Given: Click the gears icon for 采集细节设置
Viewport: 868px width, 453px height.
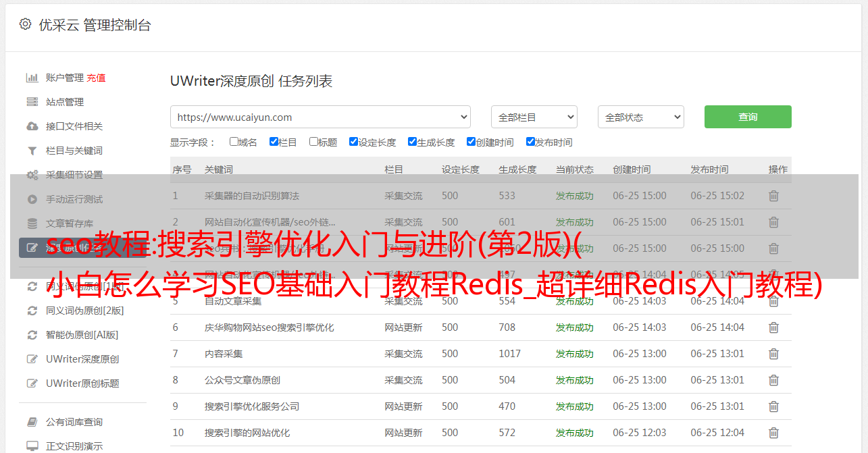Looking at the screenshot, I should point(32,175).
